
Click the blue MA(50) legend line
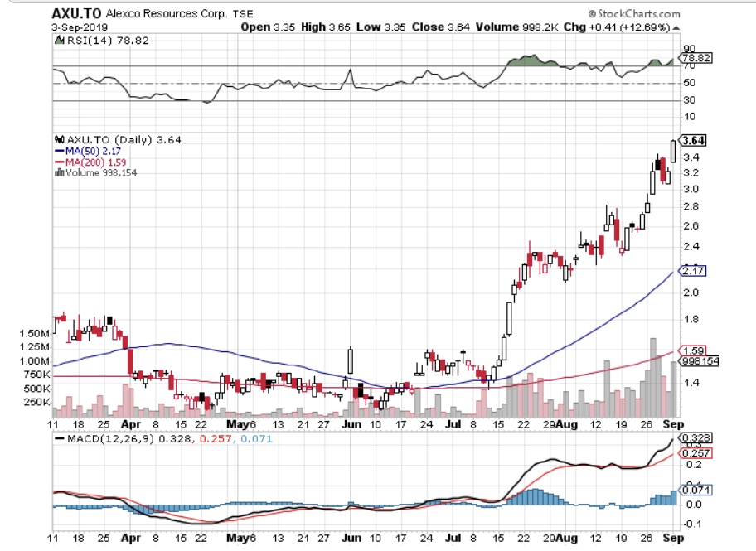[x=60, y=151]
